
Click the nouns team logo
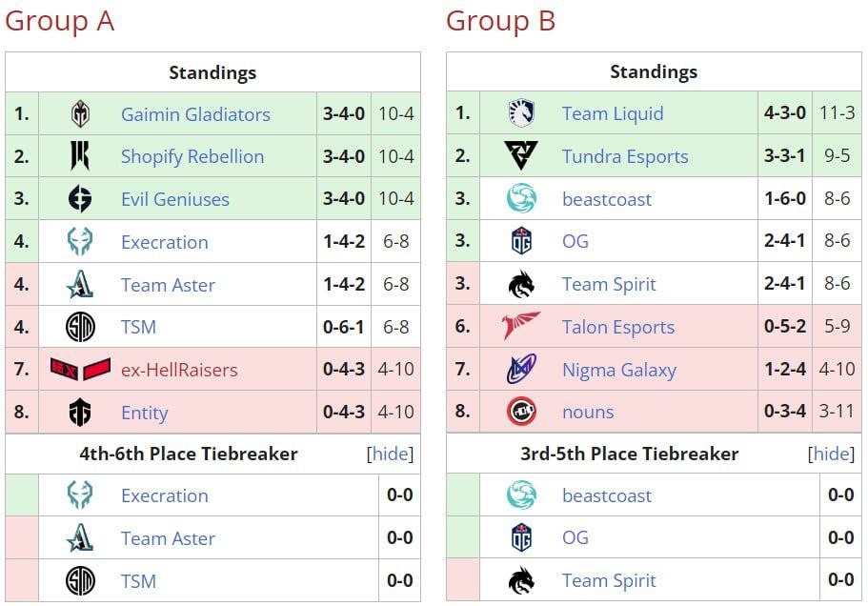[x=521, y=413]
